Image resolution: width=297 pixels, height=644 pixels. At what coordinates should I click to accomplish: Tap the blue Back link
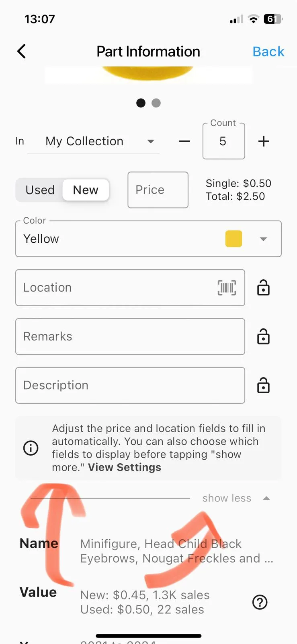[268, 52]
